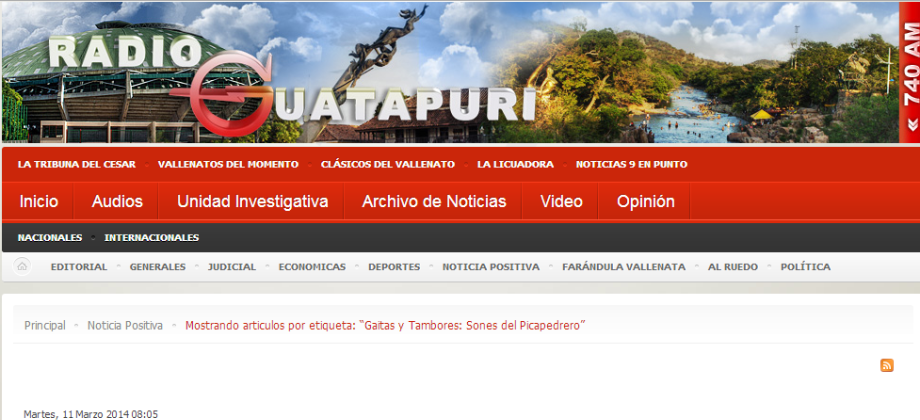Go to La Licuadora program
920x420 pixels.
coord(515,164)
